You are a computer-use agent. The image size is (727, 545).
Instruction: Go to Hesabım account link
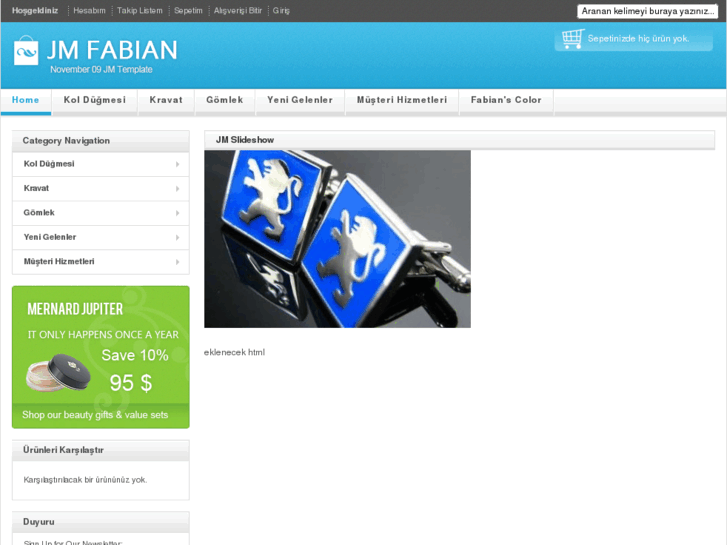point(89,11)
